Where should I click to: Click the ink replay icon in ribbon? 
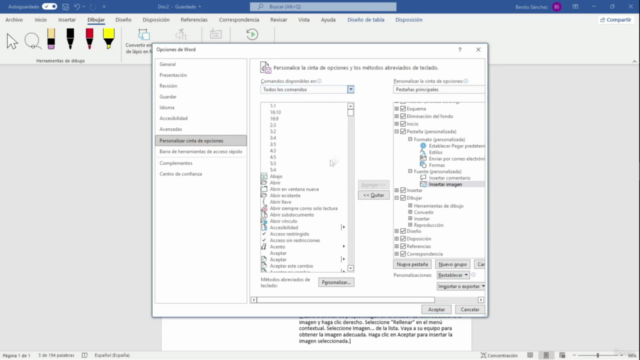tap(252, 34)
